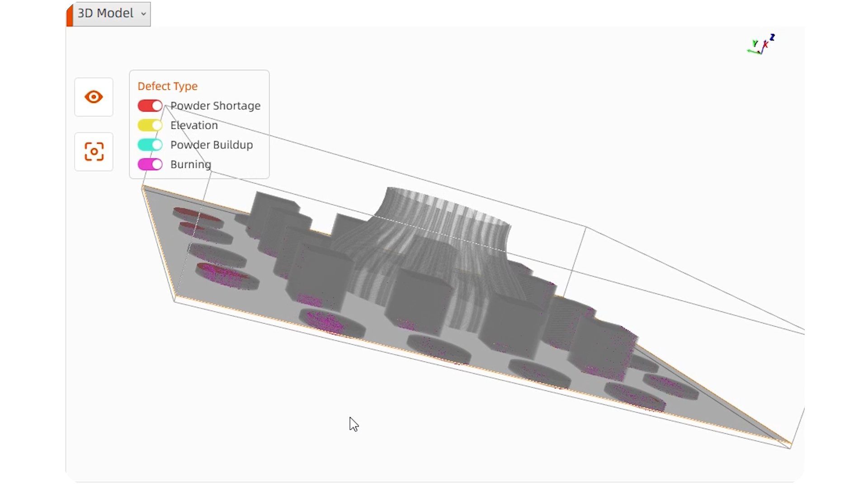
Task: Click the Powder Buildup label text
Action: click(211, 145)
